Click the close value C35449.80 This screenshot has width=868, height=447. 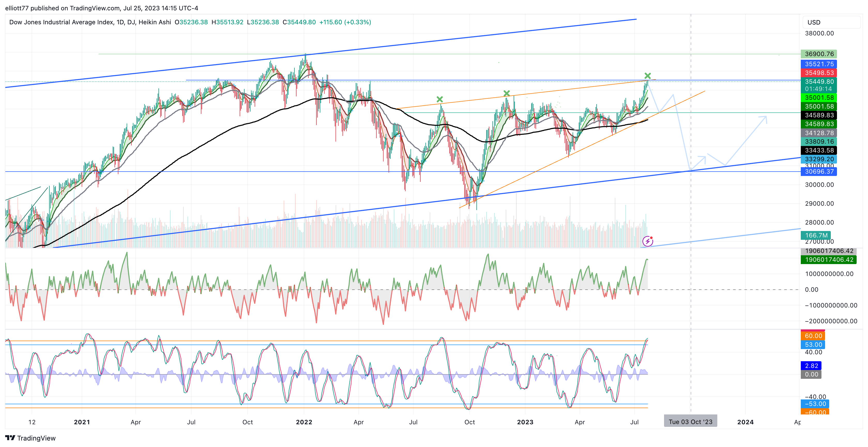[x=299, y=22]
